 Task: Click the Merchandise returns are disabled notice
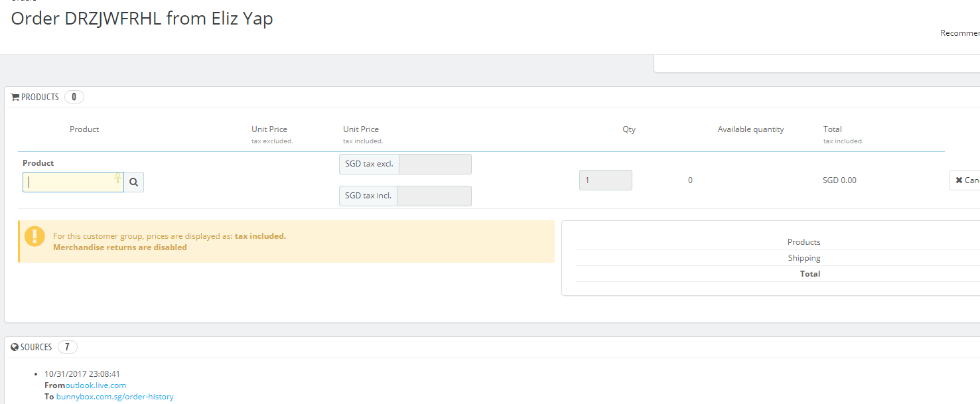[120, 247]
